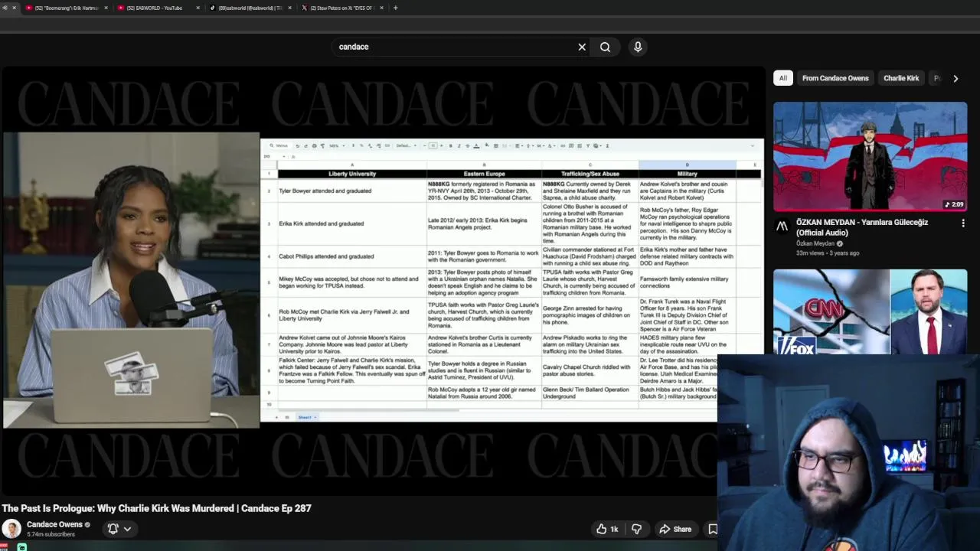
Task: Close the EABWORLD - YouTube tab
Action: (x=198, y=8)
